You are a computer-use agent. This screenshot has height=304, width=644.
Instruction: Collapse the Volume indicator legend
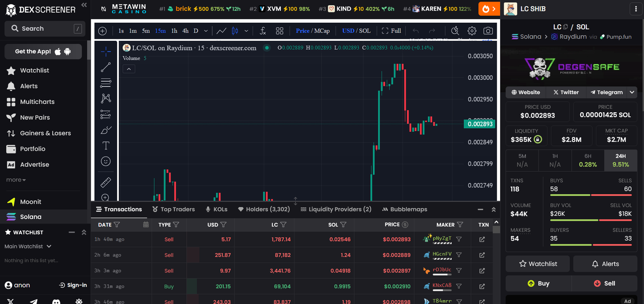click(x=129, y=69)
